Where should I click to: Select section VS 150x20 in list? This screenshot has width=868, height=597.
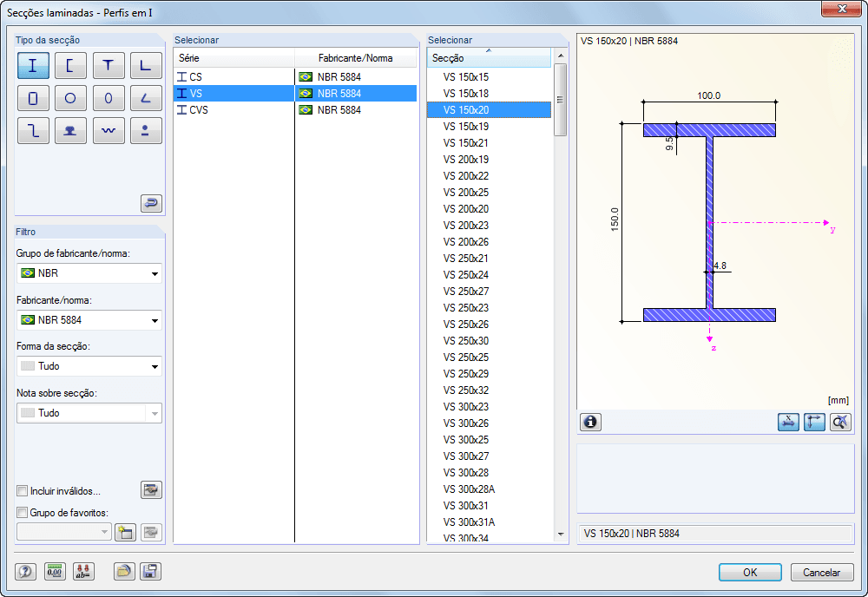click(x=490, y=110)
